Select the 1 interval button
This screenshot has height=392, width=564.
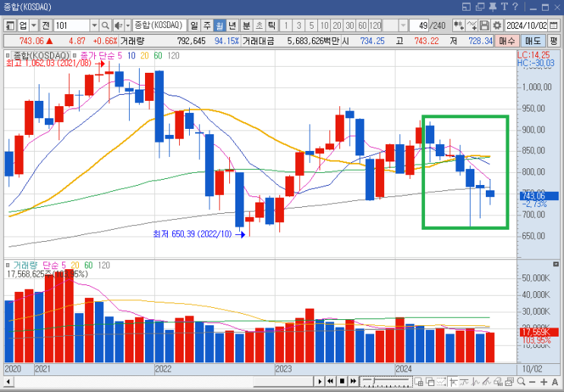(x=286, y=26)
